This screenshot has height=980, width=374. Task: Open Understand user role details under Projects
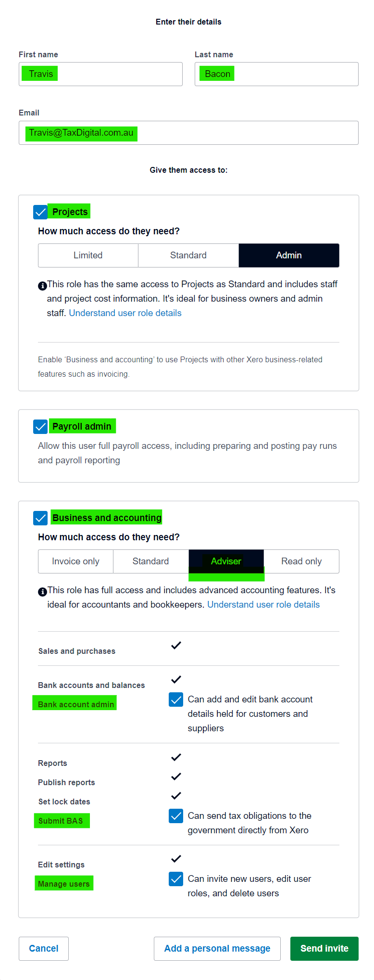(125, 313)
